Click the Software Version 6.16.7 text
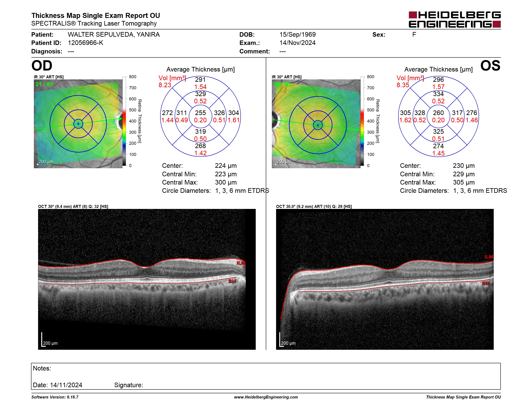The height and width of the screenshot is (411, 532). [55, 397]
